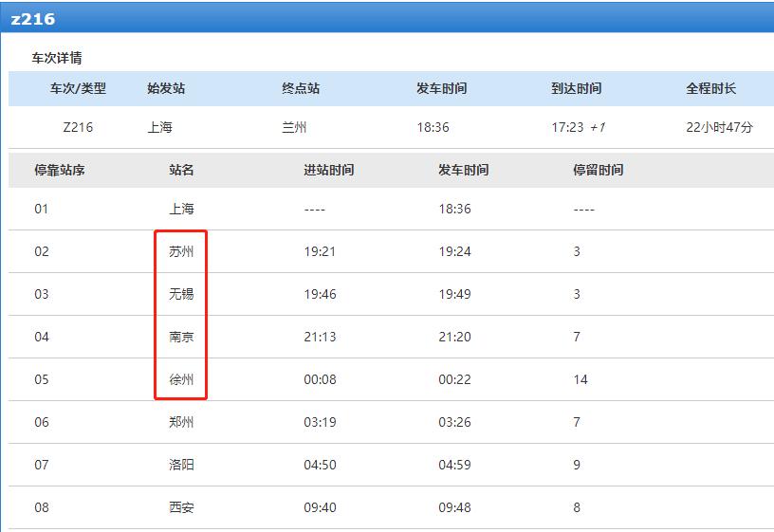Click departure time 18:36 in the stop 01 row
The height and width of the screenshot is (532, 774).
[x=454, y=209]
